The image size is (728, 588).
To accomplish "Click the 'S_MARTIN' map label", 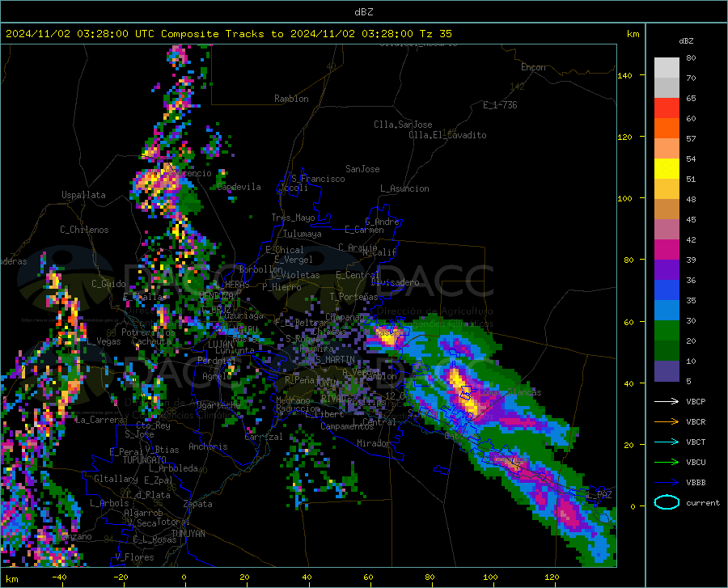I will 335,359.
